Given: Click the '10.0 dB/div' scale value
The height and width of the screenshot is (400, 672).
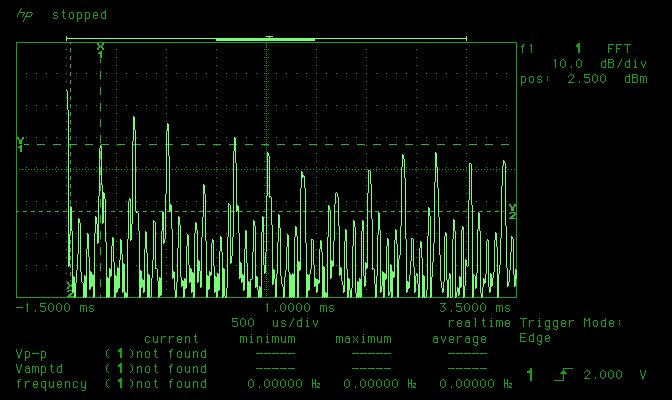Looking at the screenshot, I should click(x=599, y=64).
